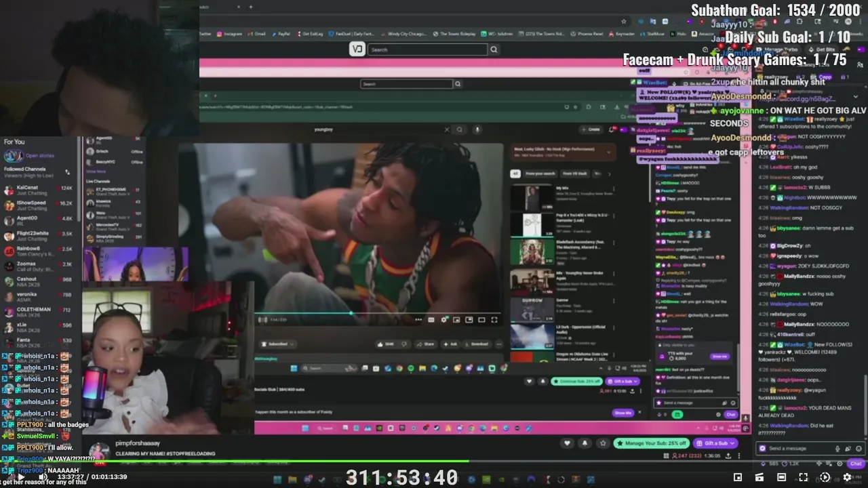This screenshot has width=868, height=488.
Task: Click YouTube search magnifier icon
Action: click(460, 129)
